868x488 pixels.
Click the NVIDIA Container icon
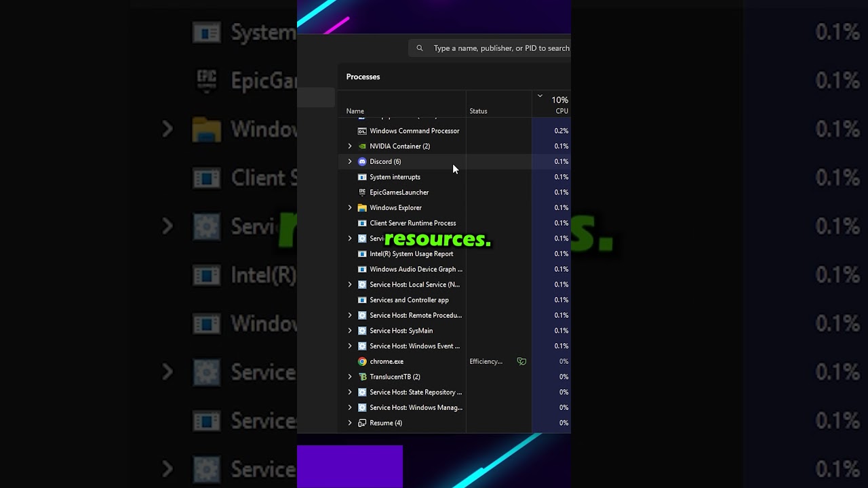[x=362, y=146]
